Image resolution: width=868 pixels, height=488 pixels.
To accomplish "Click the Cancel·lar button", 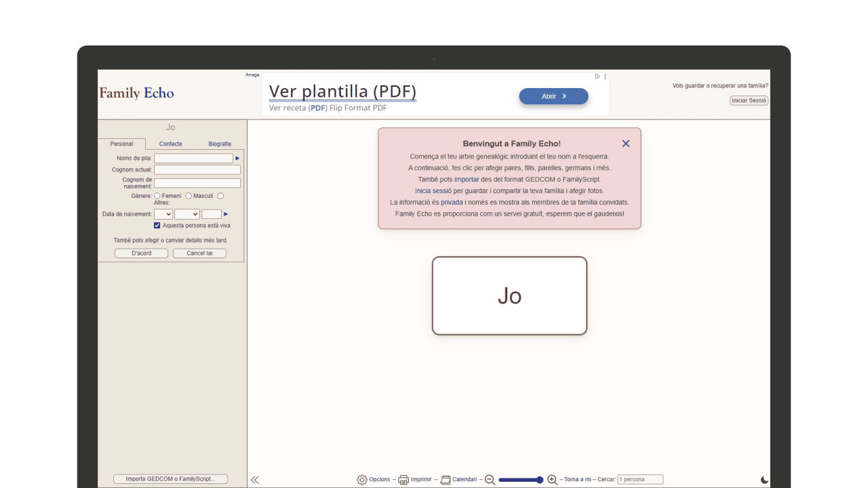I will tap(199, 253).
